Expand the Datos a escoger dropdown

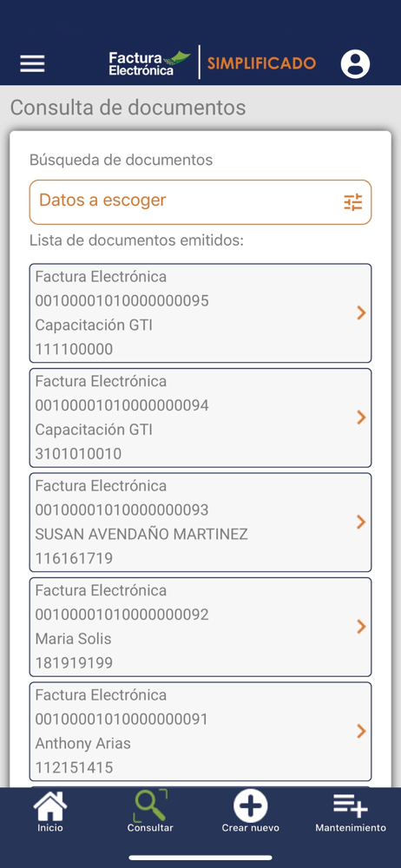point(200,202)
